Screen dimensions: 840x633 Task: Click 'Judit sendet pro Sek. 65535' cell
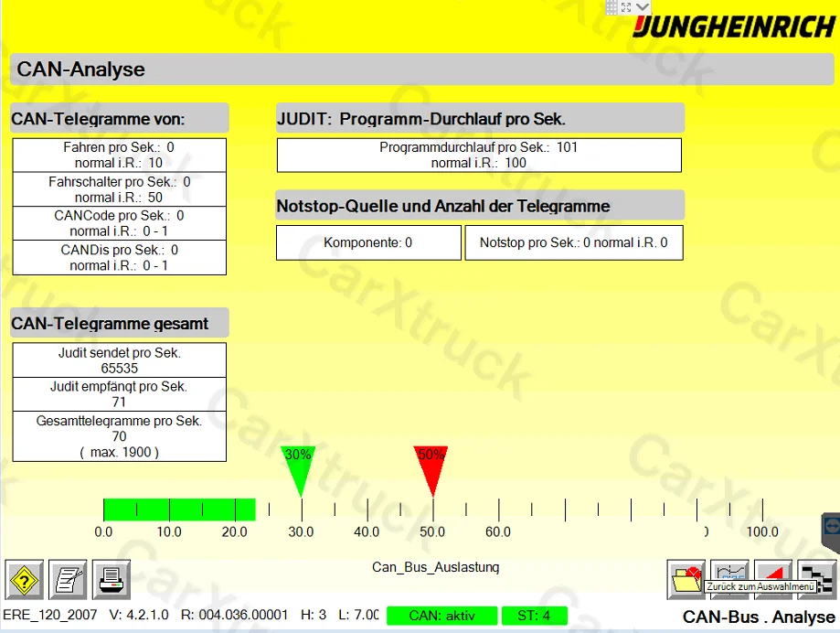pyautogui.click(x=120, y=360)
